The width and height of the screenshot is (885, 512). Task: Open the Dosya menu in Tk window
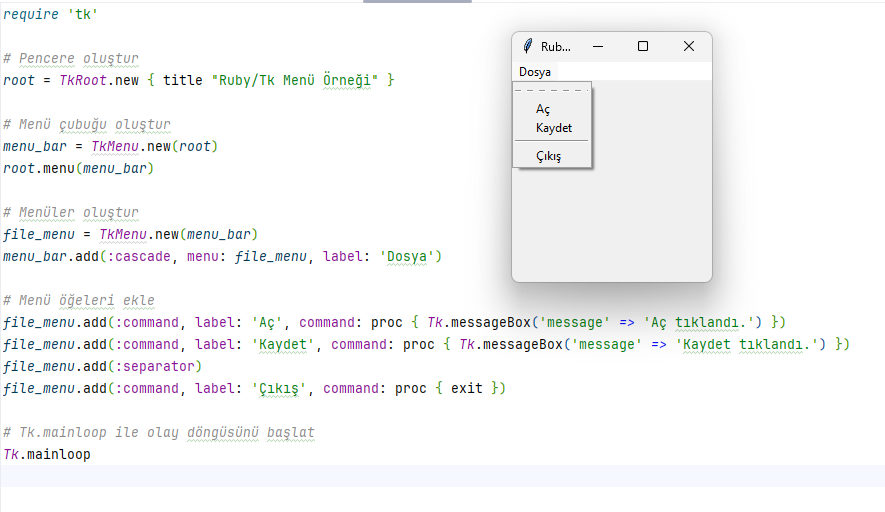coord(534,72)
